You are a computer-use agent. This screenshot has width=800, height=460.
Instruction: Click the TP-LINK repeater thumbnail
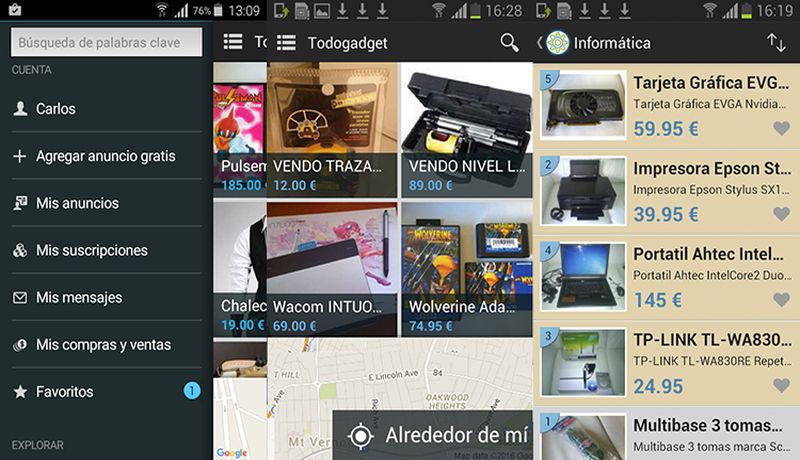pos(583,362)
